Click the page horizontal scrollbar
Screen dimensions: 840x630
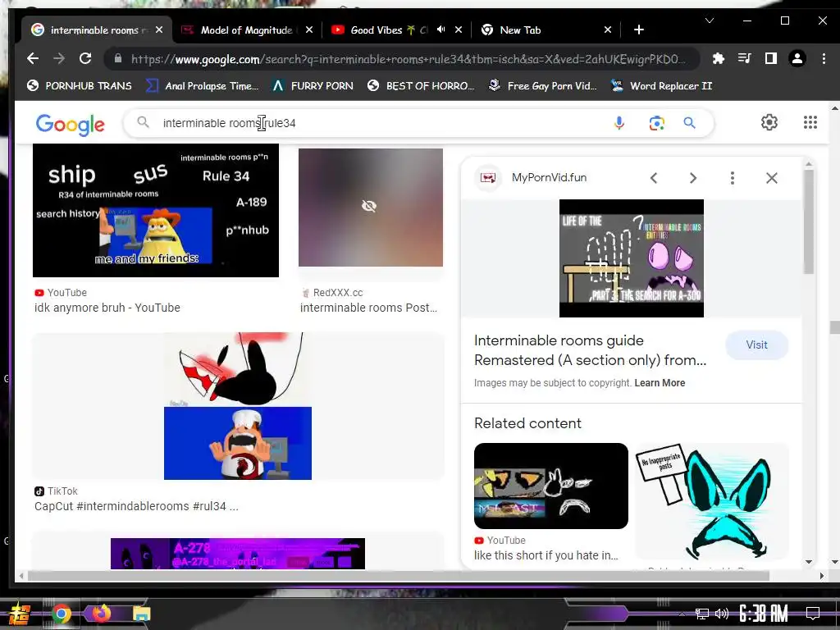click(x=399, y=576)
